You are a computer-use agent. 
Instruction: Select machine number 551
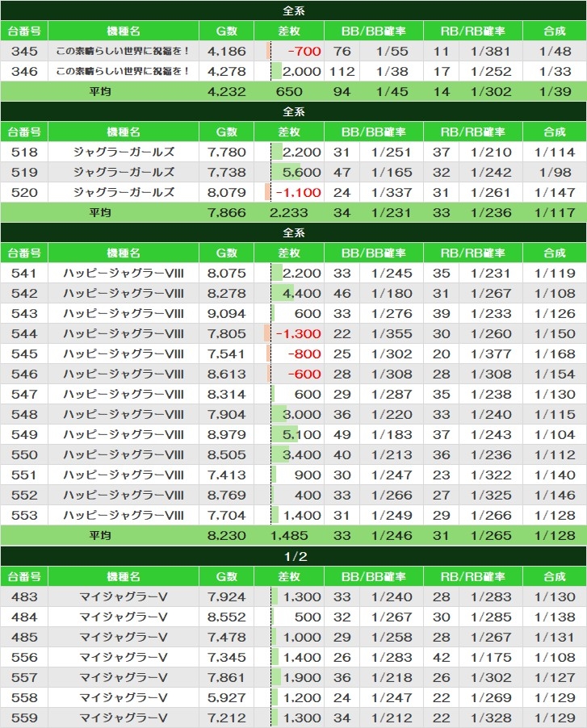click(x=24, y=475)
